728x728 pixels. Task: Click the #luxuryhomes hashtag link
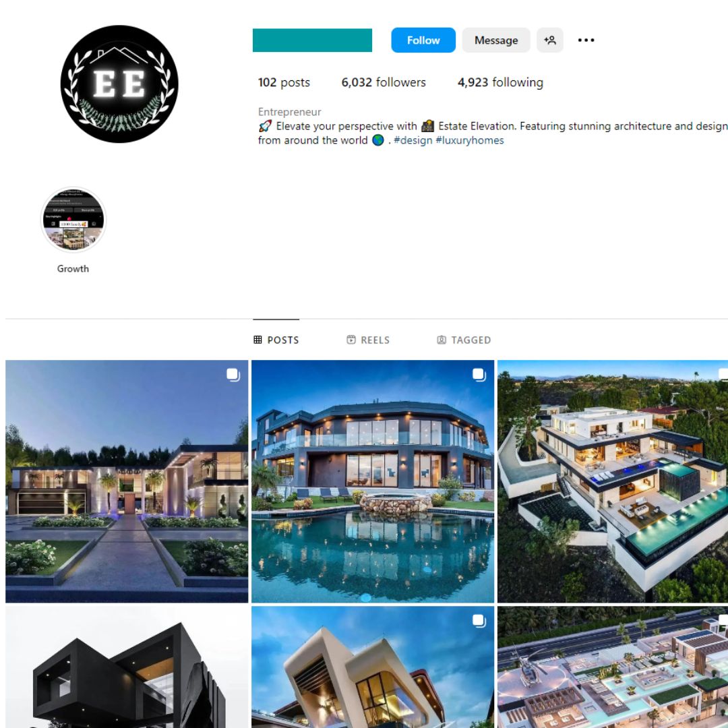(x=469, y=140)
